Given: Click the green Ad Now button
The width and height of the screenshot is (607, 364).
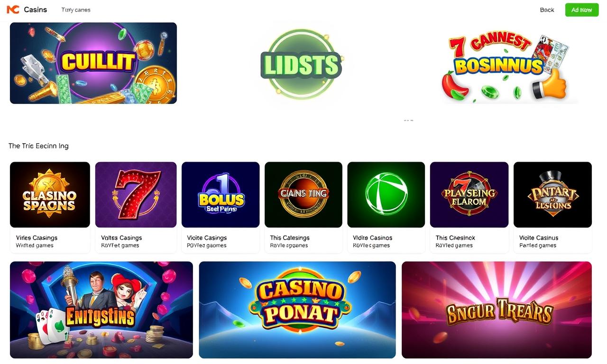Looking at the screenshot, I should click(582, 10).
